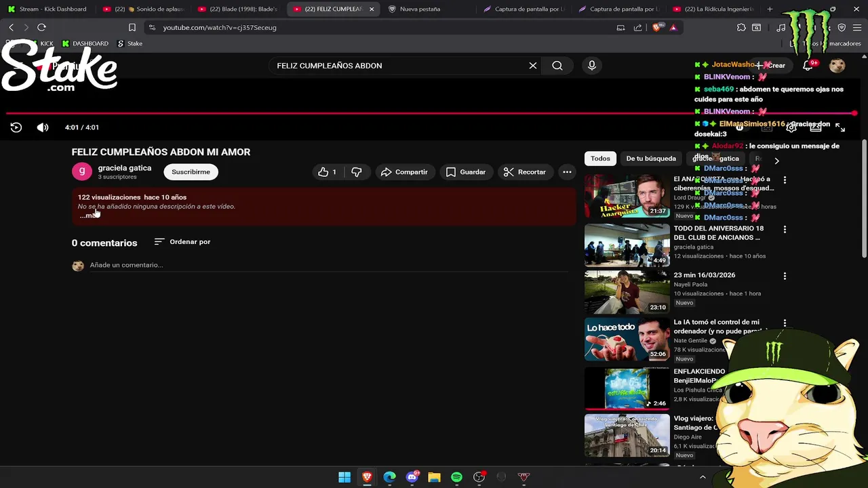Screen dimensions: 868x488
Task: Click Guardar to save the video
Action: coord(466,172)
